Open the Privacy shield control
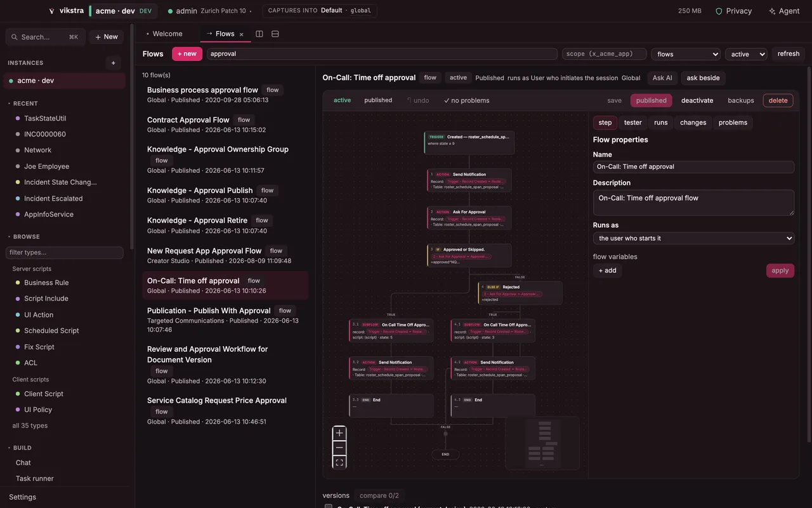The width and height of the screenshot is (812, 508). 733,11
